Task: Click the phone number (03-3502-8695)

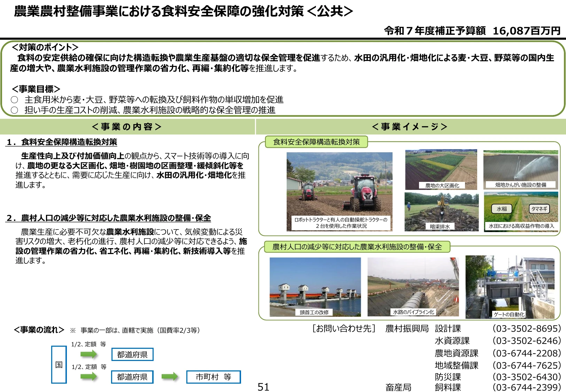Action: (527, 329)
